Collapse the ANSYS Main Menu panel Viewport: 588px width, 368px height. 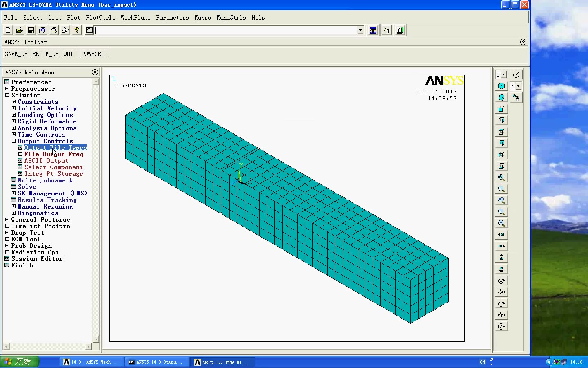(95, 72)
